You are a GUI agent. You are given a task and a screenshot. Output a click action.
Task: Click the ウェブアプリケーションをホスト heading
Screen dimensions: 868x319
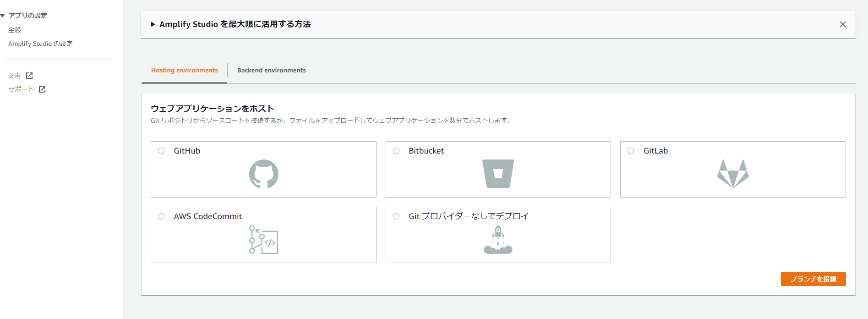(x=213, y=109)
